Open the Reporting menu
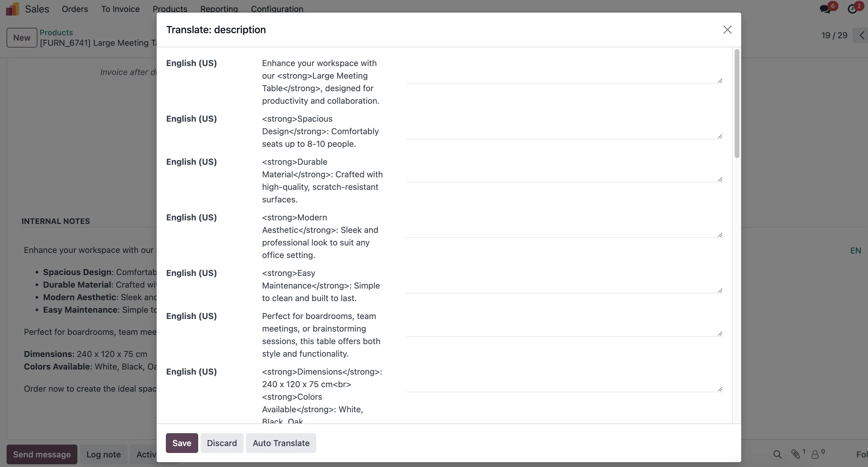The image size is (868, 467). point(218,9)
